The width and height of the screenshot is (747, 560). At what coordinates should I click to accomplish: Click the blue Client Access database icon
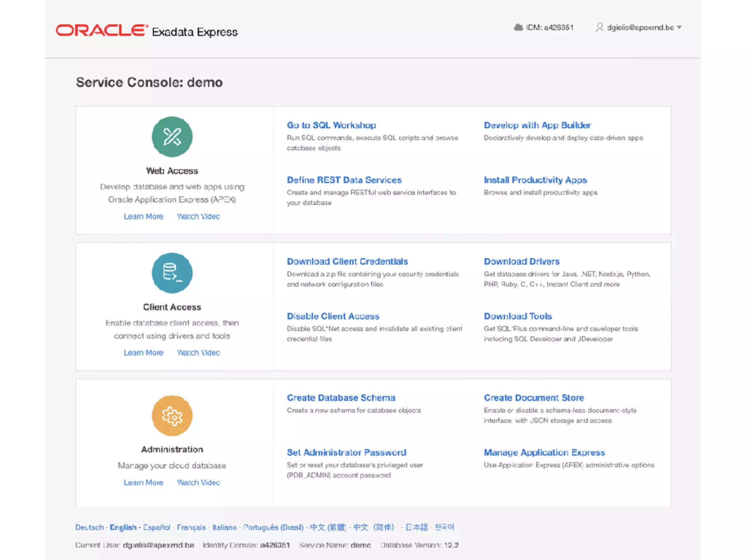click(172, 273)
